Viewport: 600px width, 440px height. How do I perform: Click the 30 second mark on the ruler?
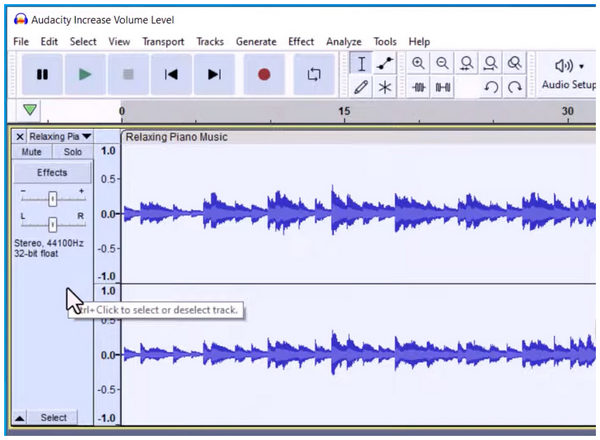pyautogui.click(x=567, y=111)
